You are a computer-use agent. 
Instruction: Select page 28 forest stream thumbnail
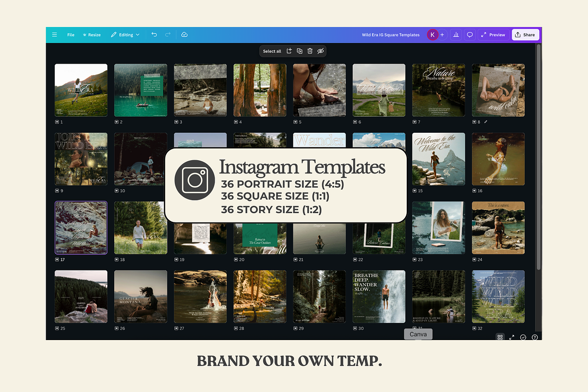pyautogui.click(x=260, y=296)
